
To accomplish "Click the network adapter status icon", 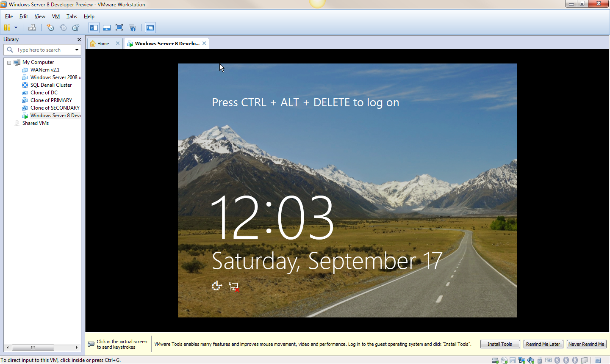I will tap(522, 360).
